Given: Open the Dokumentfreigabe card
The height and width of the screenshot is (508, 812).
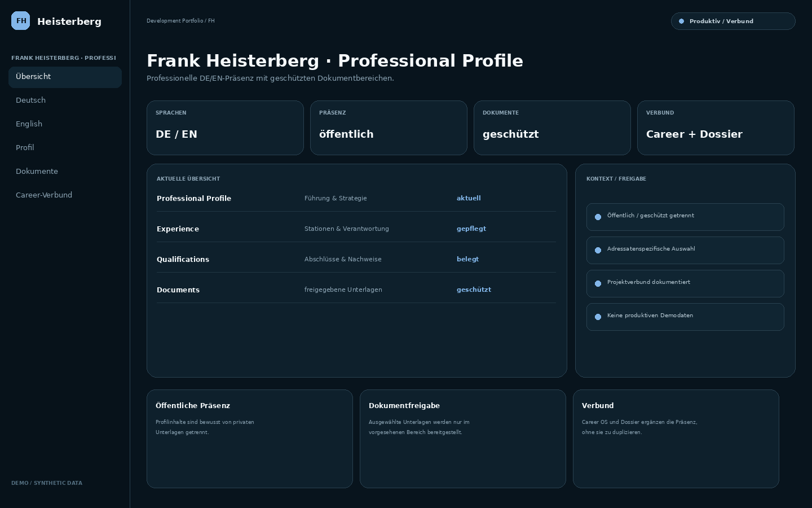Looking at the screenshot, I should [463, 439].
